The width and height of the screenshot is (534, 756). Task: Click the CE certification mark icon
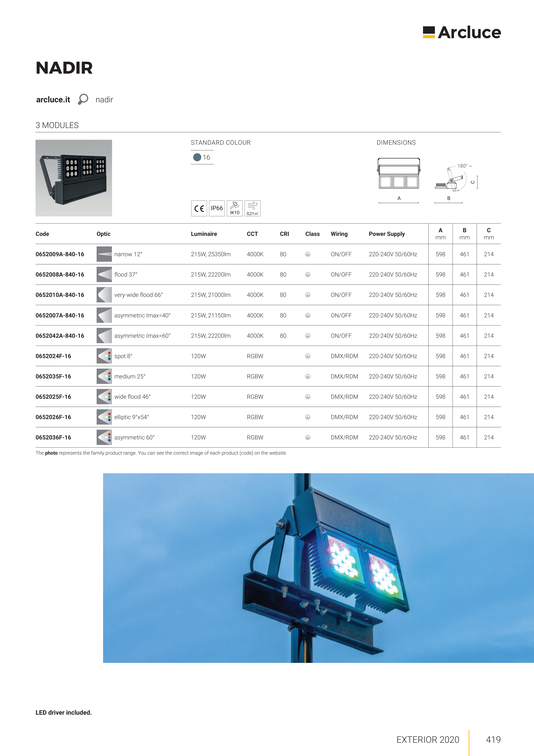coord(199,208)
